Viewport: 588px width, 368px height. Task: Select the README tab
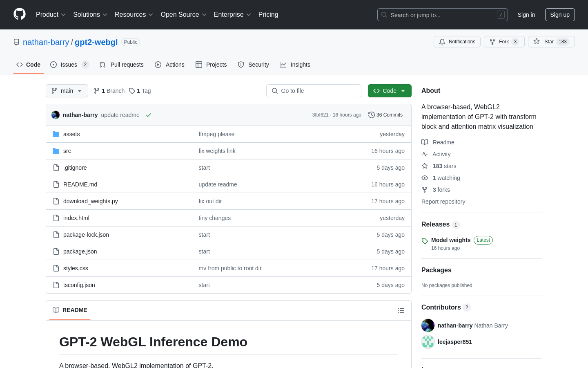[x=70, y=310]
